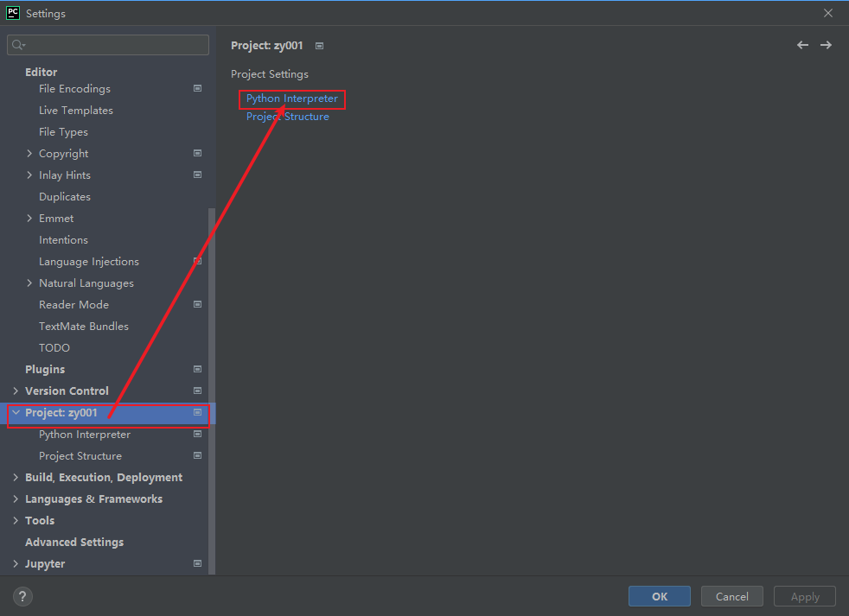Click the PyCharm logo in the title bar
This screenshot has width=849, height=616.
click(12, 13)
